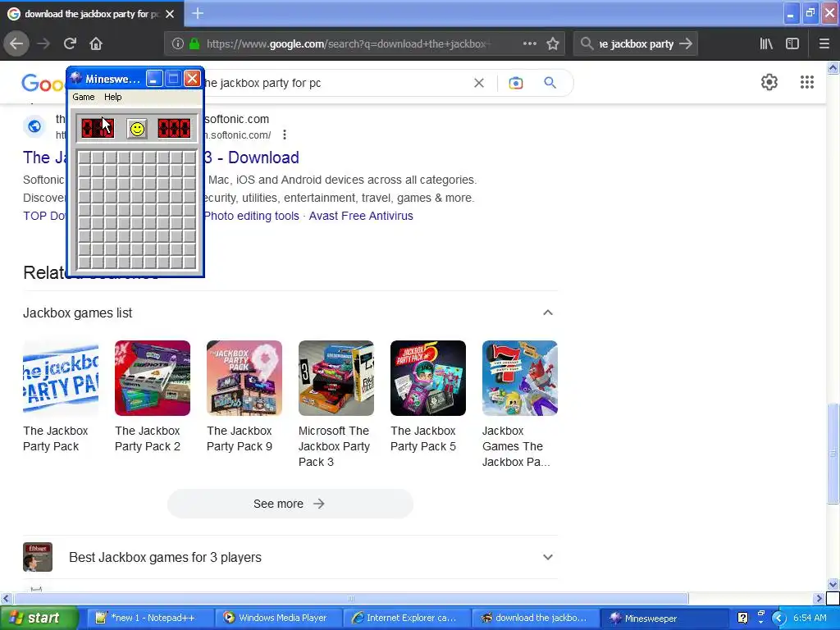
Task: Click the Softonic globe favicon
Action: click(34, 126)
